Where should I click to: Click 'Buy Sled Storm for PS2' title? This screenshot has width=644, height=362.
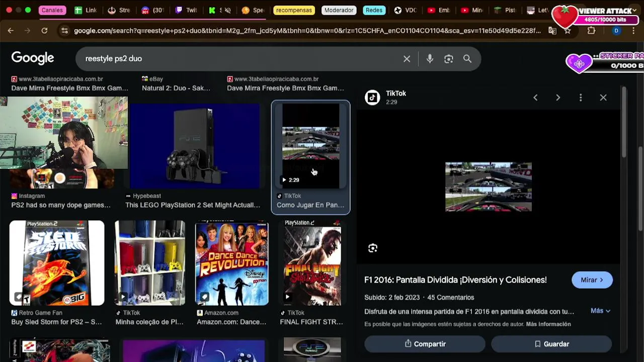tap(56, 322)
